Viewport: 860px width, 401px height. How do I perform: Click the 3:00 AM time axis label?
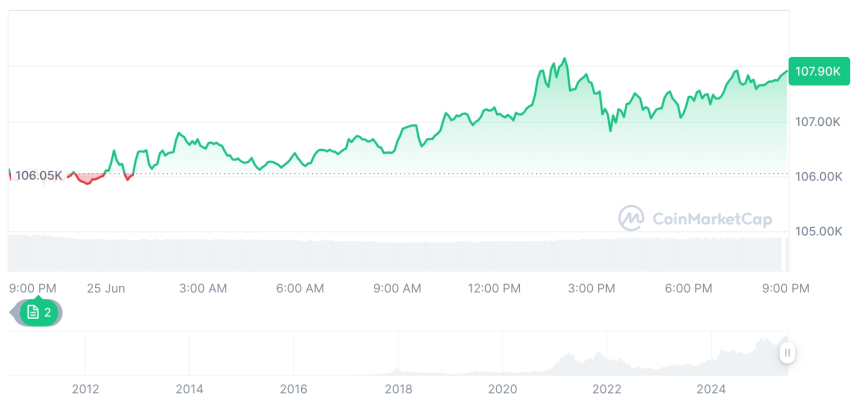(203, 288)
